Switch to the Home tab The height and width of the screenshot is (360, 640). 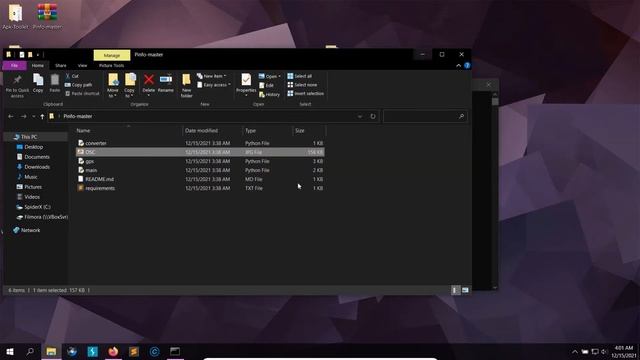coord(38,65)
